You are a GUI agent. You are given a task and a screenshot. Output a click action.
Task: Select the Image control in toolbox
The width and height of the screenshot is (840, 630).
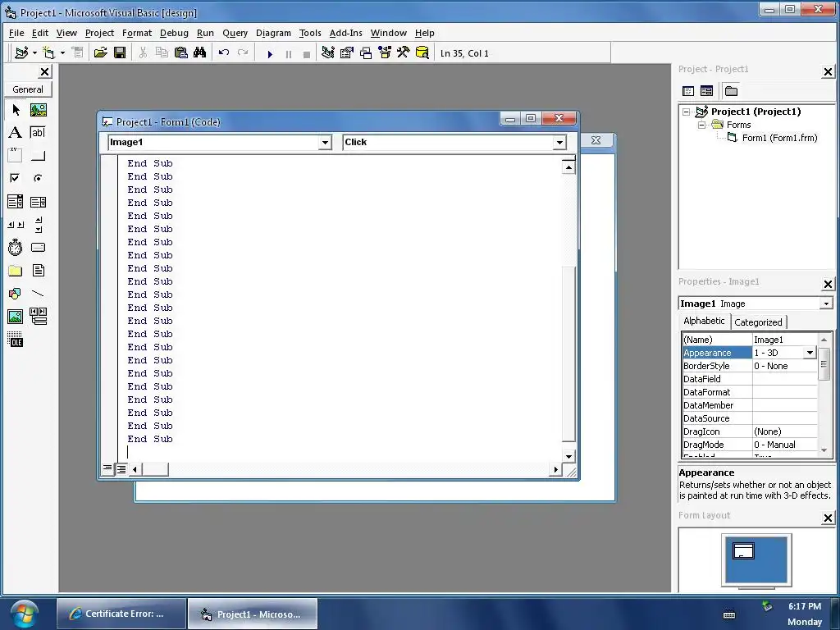[x=16, y=317]
